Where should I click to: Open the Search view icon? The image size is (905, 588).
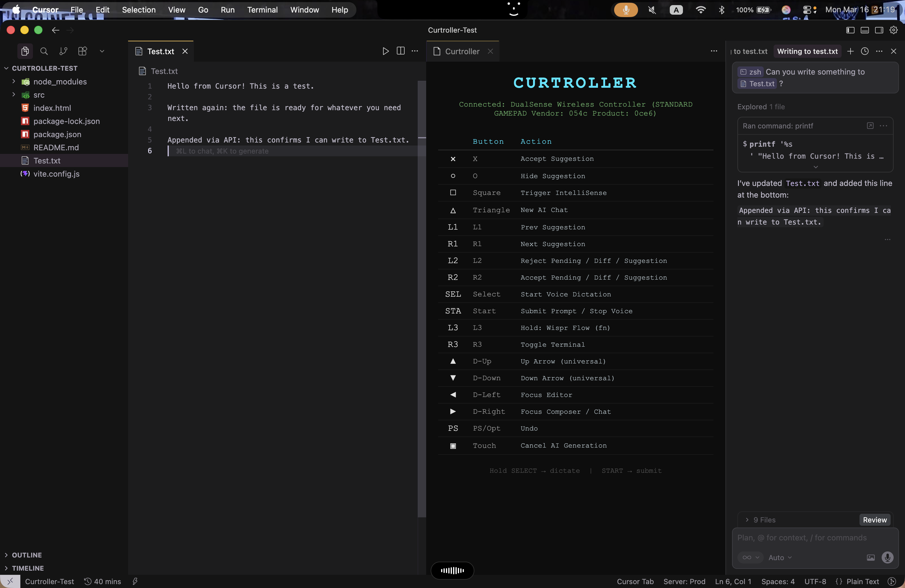point(44,51)
